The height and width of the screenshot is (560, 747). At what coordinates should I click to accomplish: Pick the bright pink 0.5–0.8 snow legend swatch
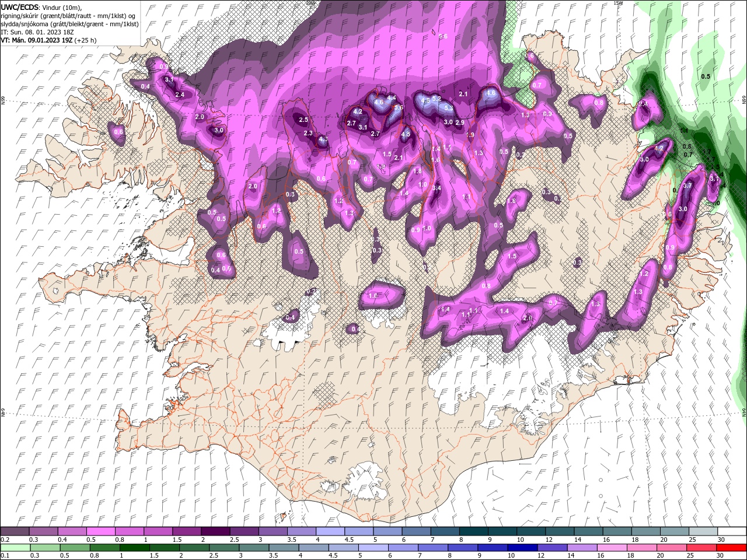[100, 531]
